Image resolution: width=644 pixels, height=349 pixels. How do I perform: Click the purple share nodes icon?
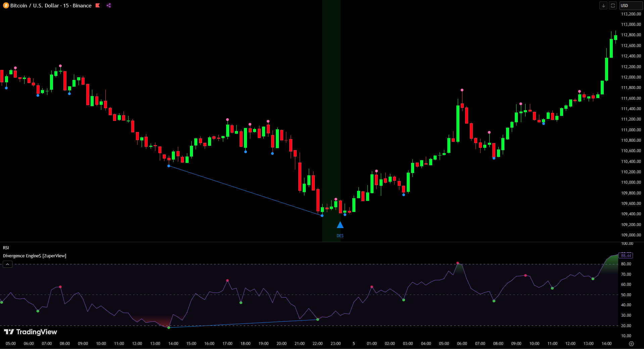(x=109, y=6)
